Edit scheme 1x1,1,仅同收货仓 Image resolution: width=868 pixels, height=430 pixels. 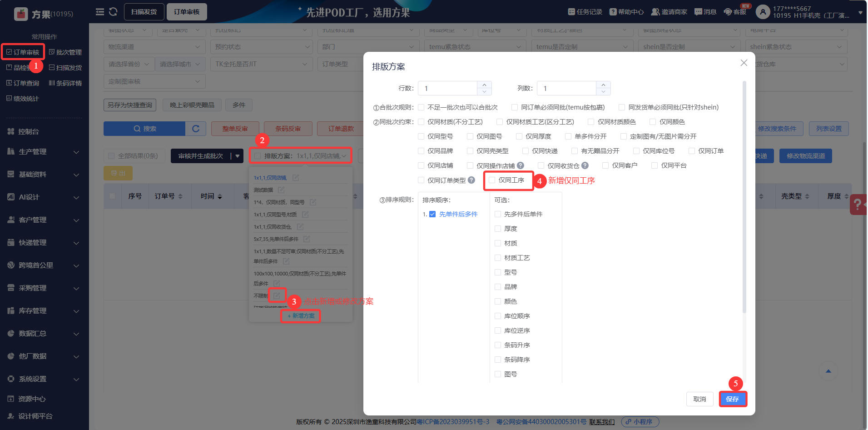pos(300,226)
